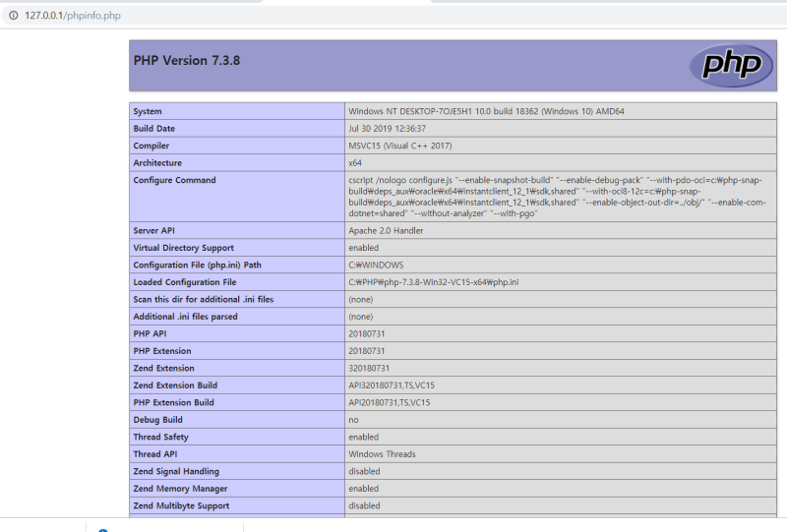
Task: Click the Loaded Configuration File php.ini path
Action: point(433,282)
